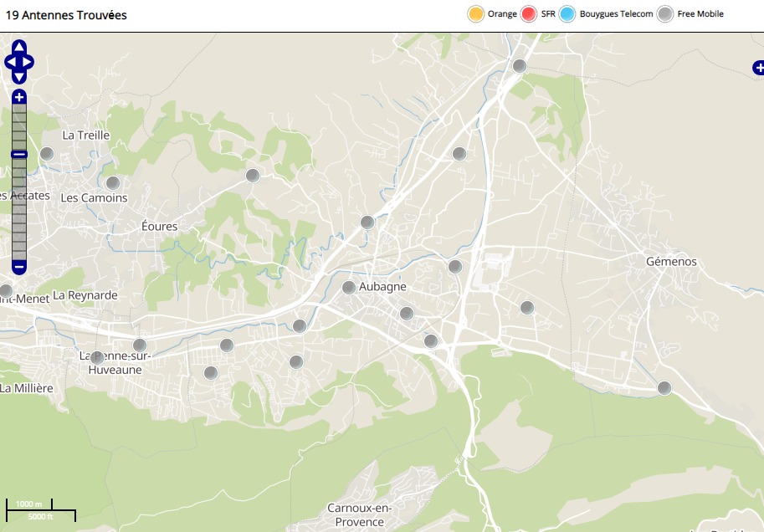Toggle the Bouygues Telecom operator filter
This screenshot has width=764, height=532.
(x=568, y=14)
